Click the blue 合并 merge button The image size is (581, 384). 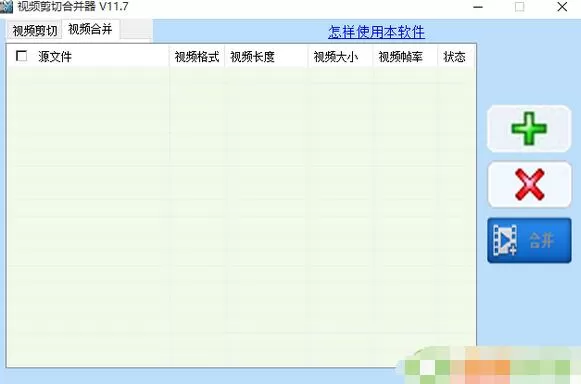coord(529,241)
